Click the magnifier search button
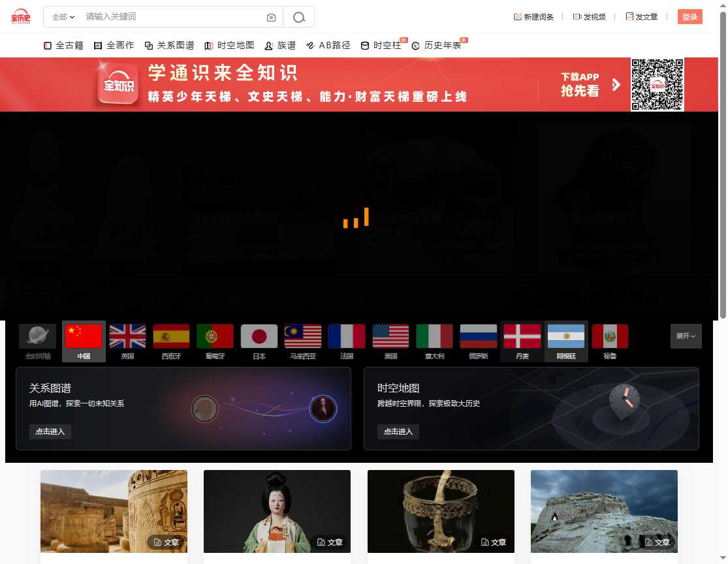 coord(299,18)
